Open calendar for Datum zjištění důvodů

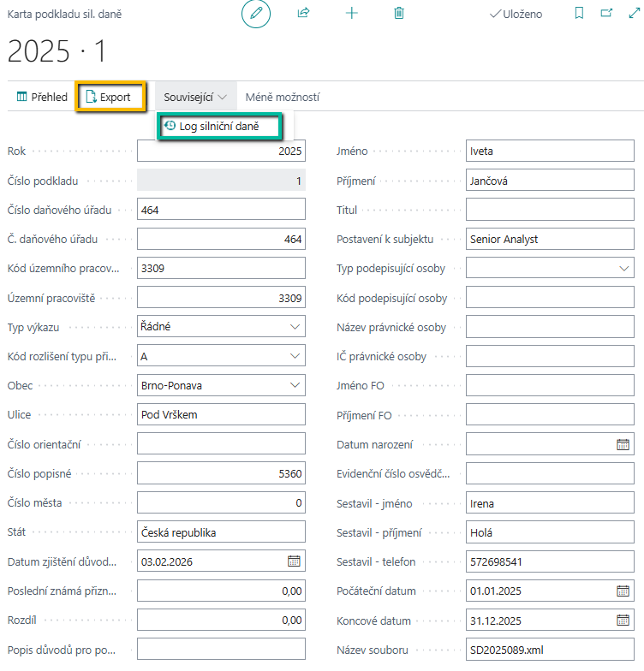294,561
